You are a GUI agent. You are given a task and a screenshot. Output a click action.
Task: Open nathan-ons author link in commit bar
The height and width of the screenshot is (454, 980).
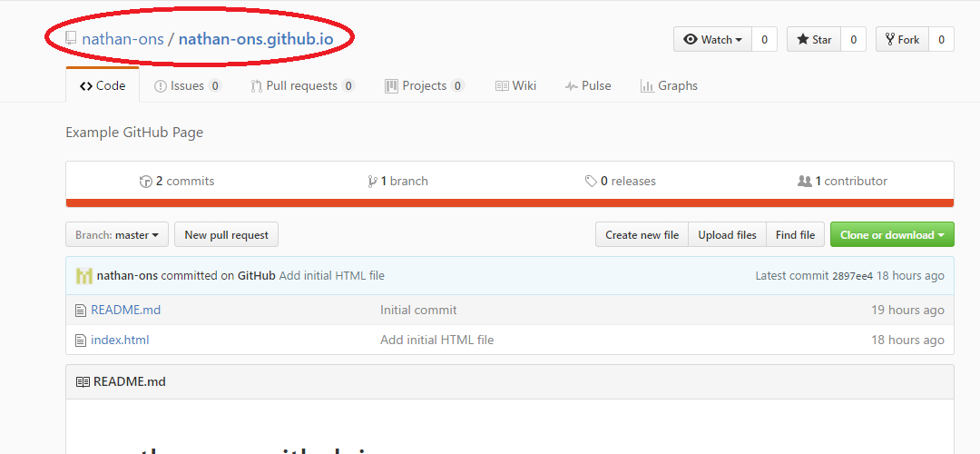(128, 276)
